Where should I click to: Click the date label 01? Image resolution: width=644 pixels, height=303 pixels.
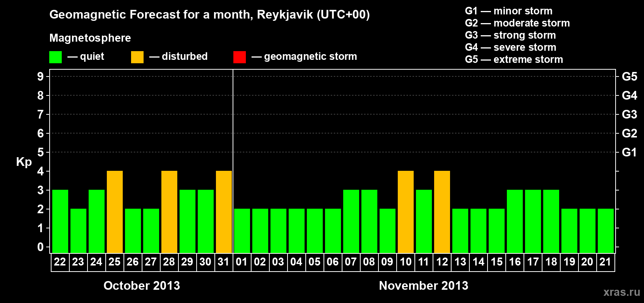point(242,262)
